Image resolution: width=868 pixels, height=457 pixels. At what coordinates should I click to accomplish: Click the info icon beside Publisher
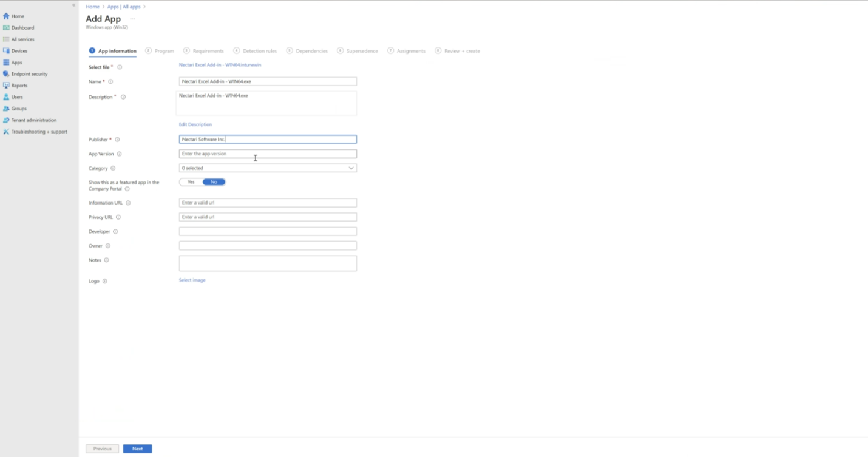117,140
